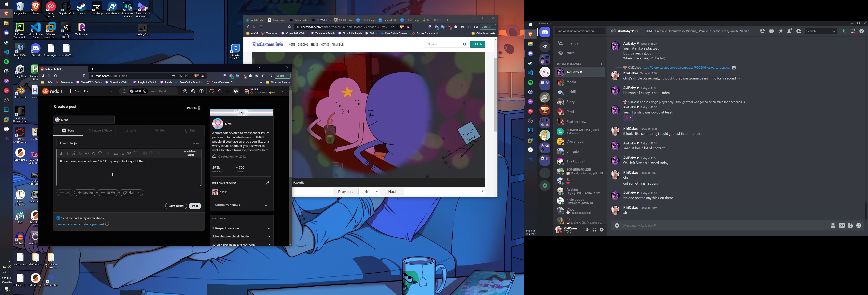Create a new Discord direct message
The width and height of the screenshot is (868, 295).
pos(601,64)
